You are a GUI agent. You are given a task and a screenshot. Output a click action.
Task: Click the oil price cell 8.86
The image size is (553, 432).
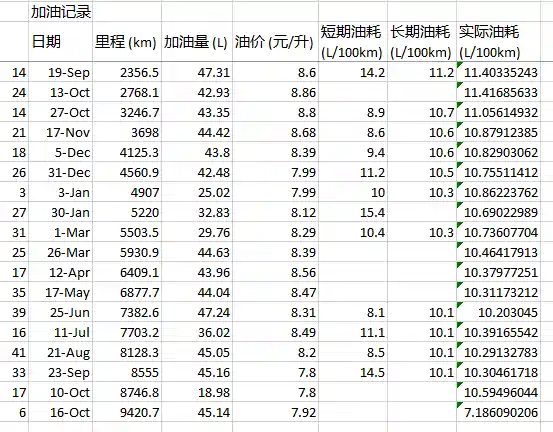[x=275, y=92]
